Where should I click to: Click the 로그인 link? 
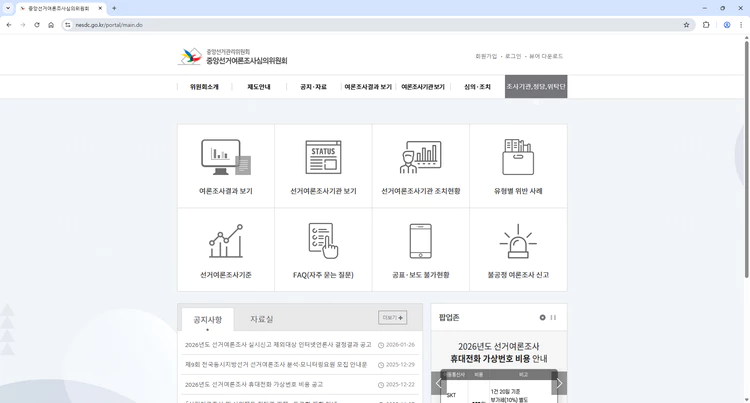pos(513,56)
